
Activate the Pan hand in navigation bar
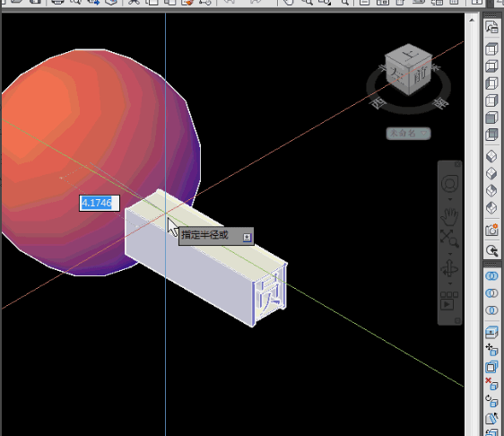(449, 217)
